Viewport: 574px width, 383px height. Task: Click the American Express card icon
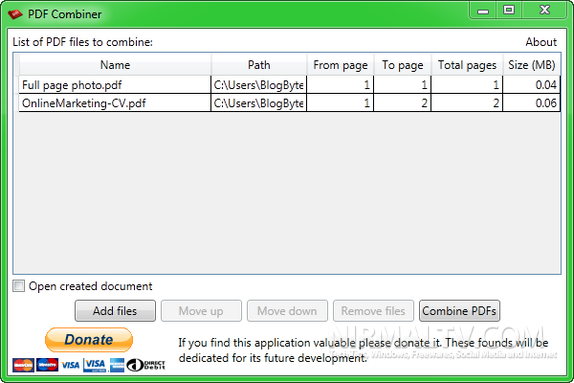tap(117, 365)
